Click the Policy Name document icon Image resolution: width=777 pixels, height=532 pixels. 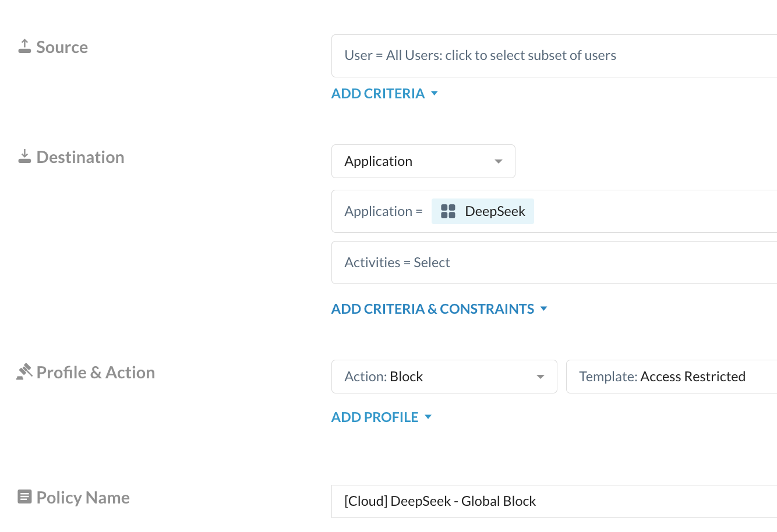[x=24, y=497]
